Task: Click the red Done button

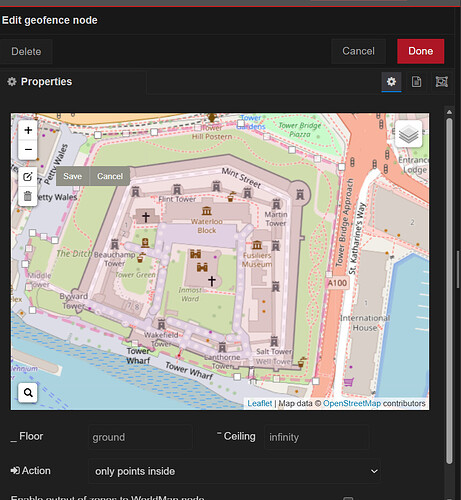Action: pos(421,51)
